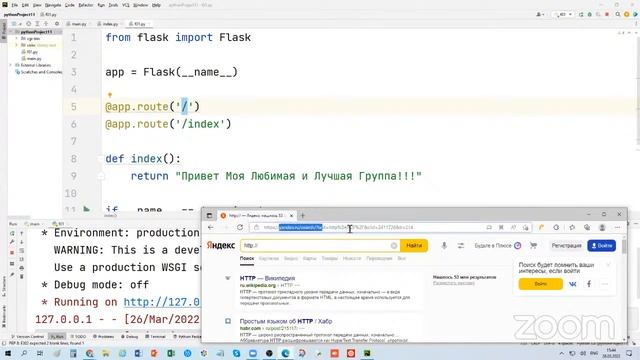Click the browser profile avatar icon
The image size is (640, 360).
click(602, 227)
